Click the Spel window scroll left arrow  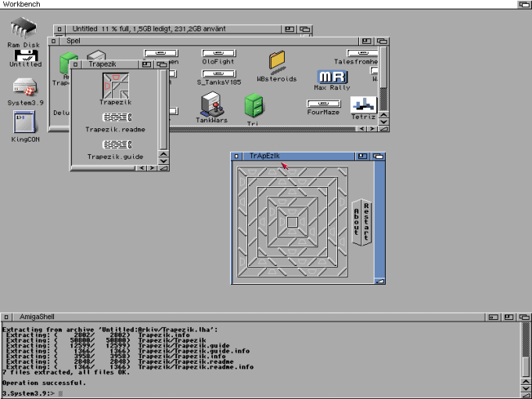(362, 129)
